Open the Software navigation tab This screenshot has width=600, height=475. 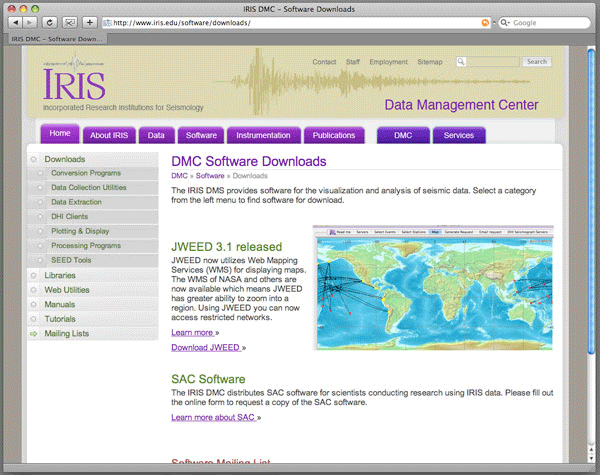(201, 135)
